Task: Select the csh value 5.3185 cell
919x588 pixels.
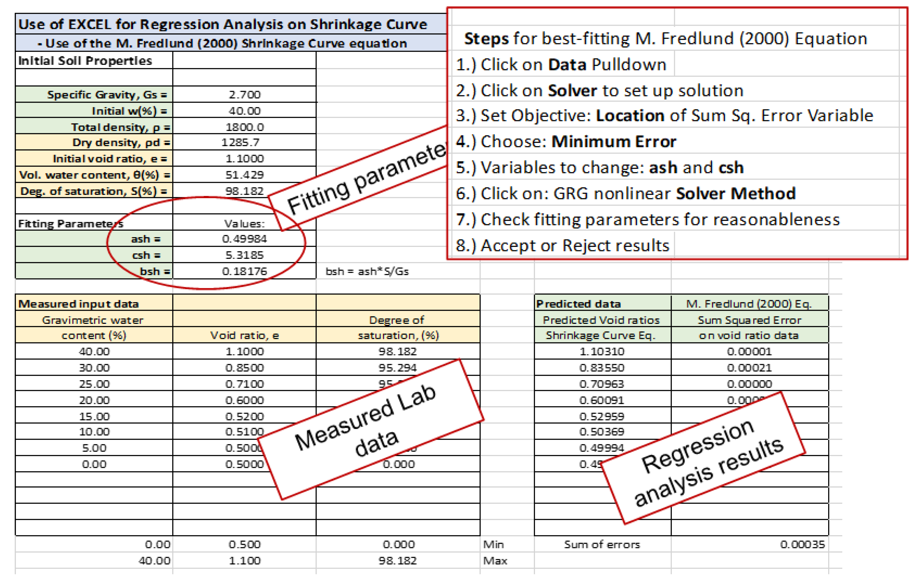Action: click(244, 255)
